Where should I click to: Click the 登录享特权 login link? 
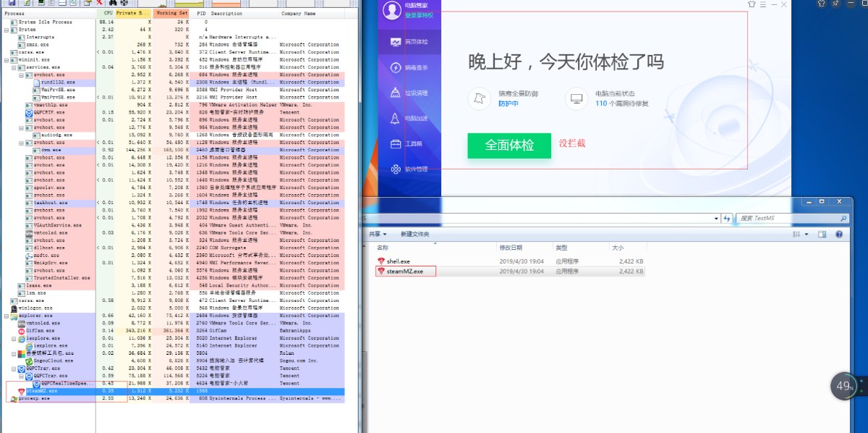(420, 14)
